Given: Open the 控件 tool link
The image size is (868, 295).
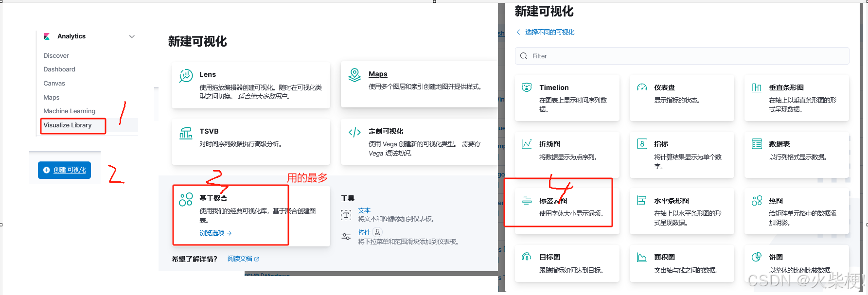Looking at the screenshot, I should pos(364,232).
